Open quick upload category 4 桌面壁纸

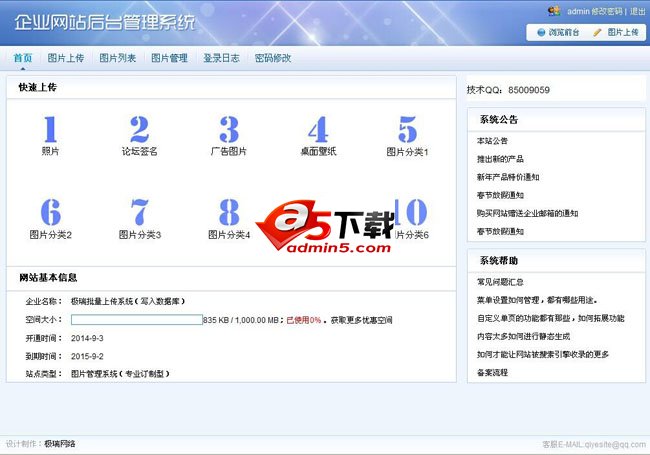(318, 135)
